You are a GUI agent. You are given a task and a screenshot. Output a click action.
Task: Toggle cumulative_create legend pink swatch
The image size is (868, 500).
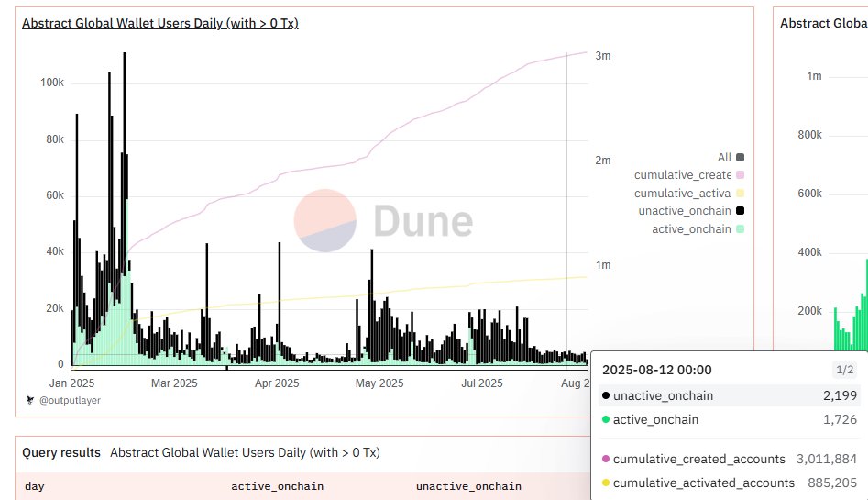(740, 175)
